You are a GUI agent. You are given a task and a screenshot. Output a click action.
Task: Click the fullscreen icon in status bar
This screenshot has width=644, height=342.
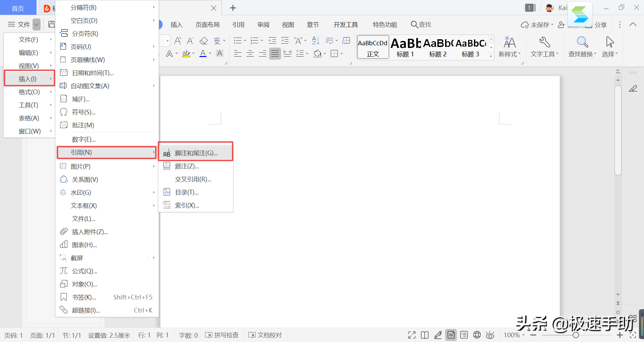click(412, 335)
